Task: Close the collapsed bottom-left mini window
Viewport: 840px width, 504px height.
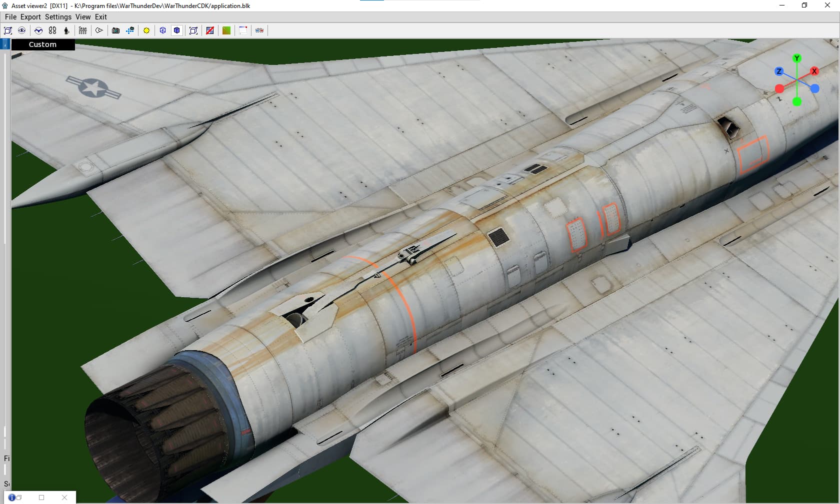Action: coord(64,498)
